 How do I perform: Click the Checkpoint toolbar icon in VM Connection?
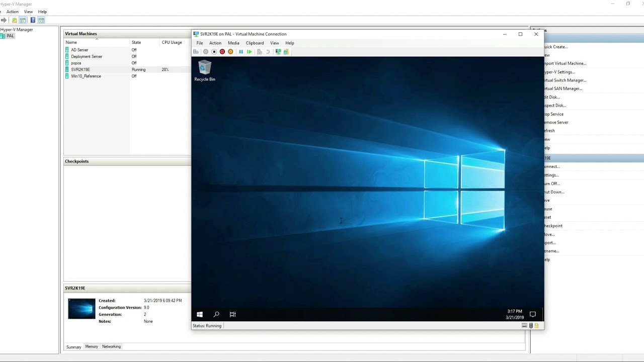(x=260, y=52)
